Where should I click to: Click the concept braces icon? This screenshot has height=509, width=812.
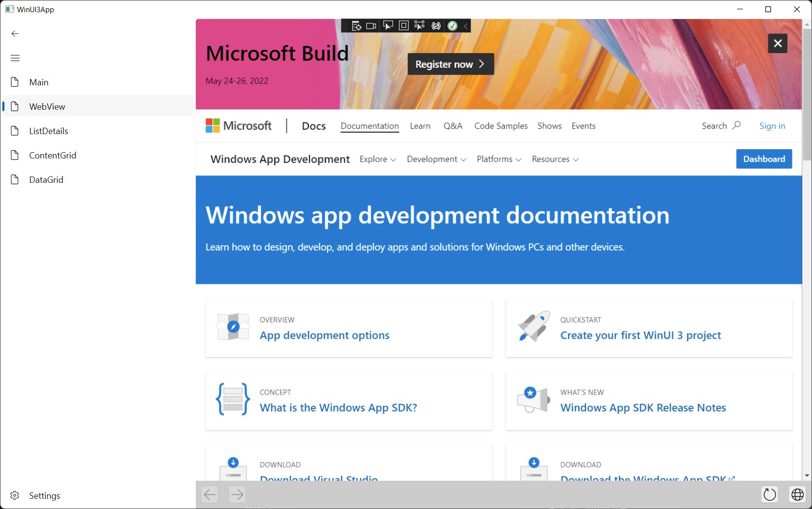[233, 399]
